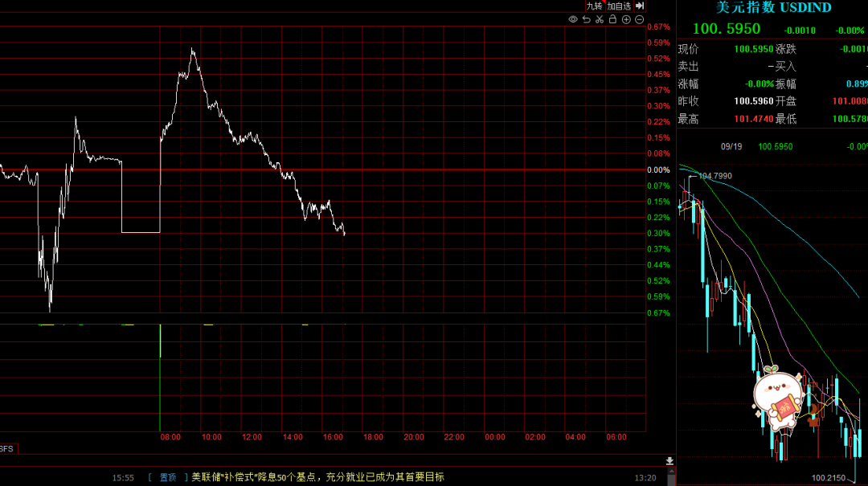Open the 九转 indicator button
Screen dimensions: 868x486
pyautogui.click(x=594, y=6)
